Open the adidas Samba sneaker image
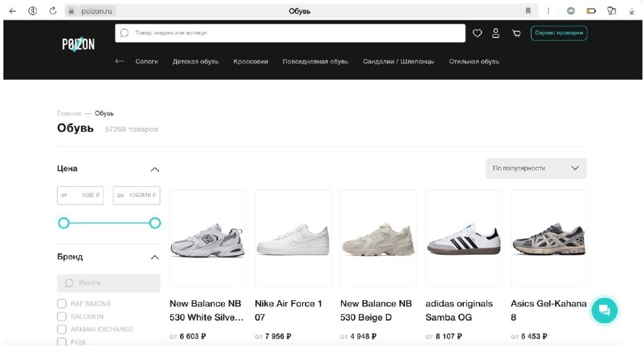Screen dimensions: 644x351 coord(463,238)
